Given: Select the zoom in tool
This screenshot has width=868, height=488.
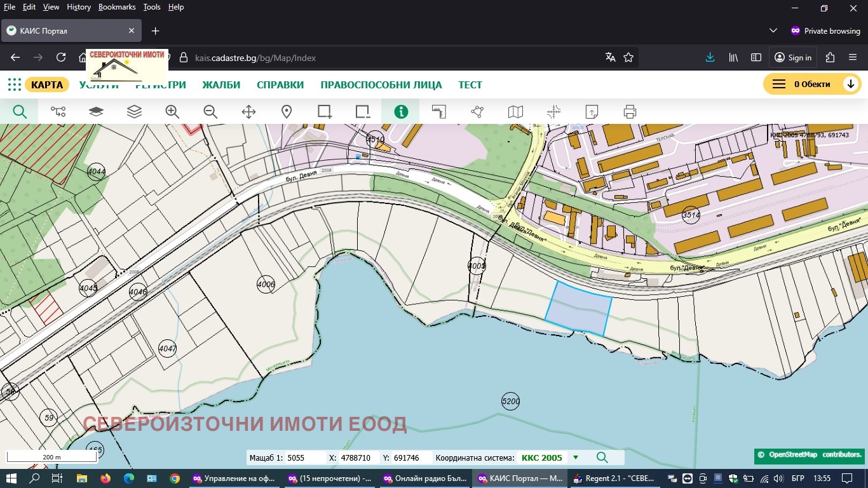Looking at the screenshot, I should click(x=172, y=111).
